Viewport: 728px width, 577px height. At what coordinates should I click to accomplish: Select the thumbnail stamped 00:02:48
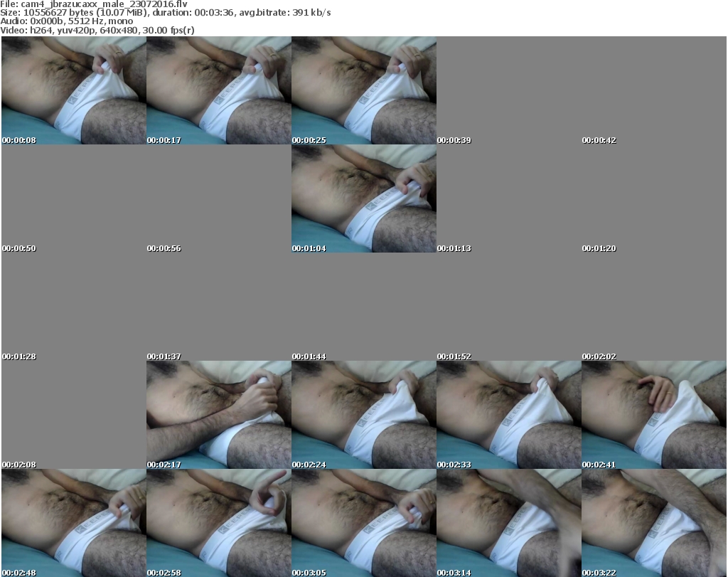[74, 523]
